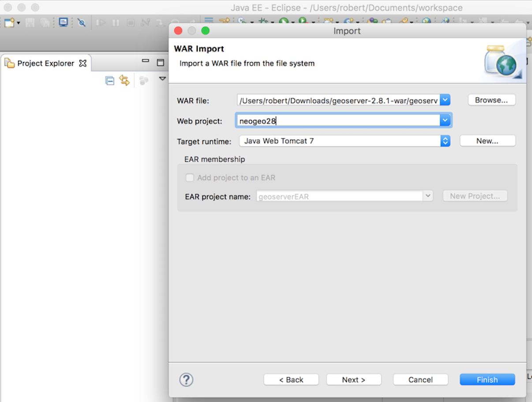Click the WAR file path field
Image resolution: width=532 pixels, height=402 pixels.
tap(339, 100)
